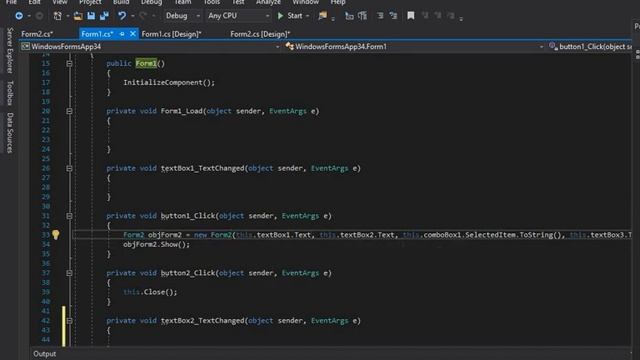Screen dimensions: 640x360
Task: Save the current file with floppy icon
Action: [x=91, y=16]
